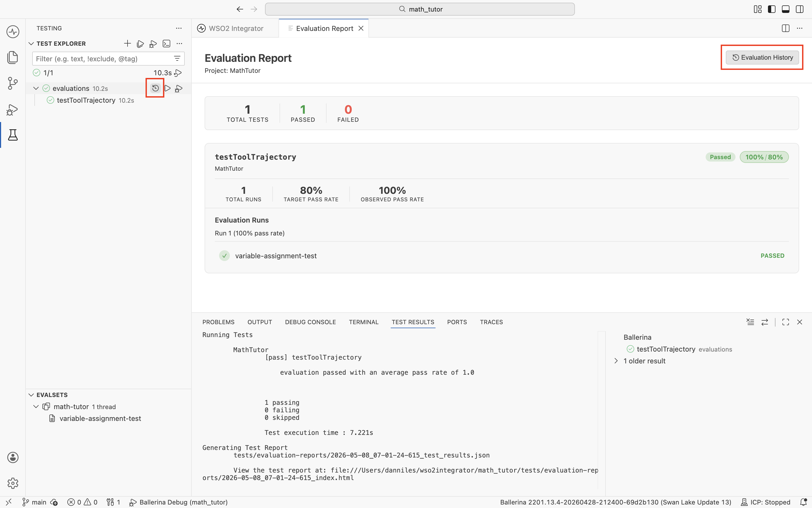Show test output terminal icon
812x508 pixels.
pyautogui.click(x=166, y=44)
